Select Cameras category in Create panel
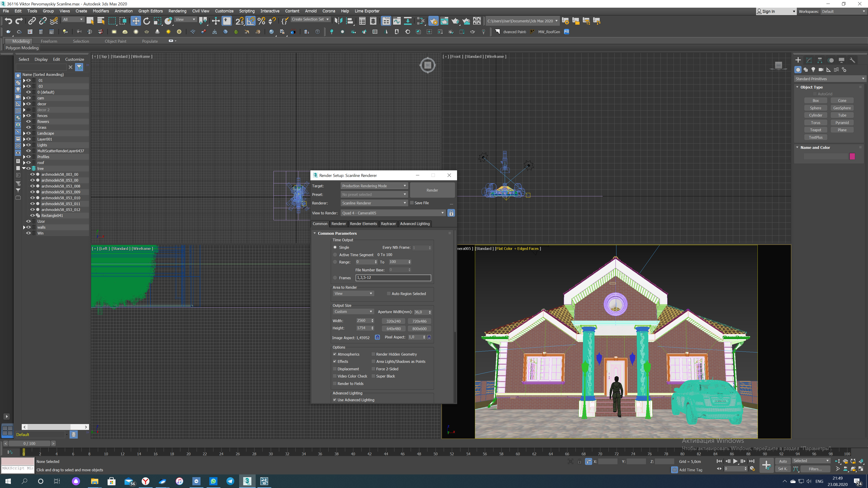This screenshot has width=868, height=488. click(x=821, y=70)
